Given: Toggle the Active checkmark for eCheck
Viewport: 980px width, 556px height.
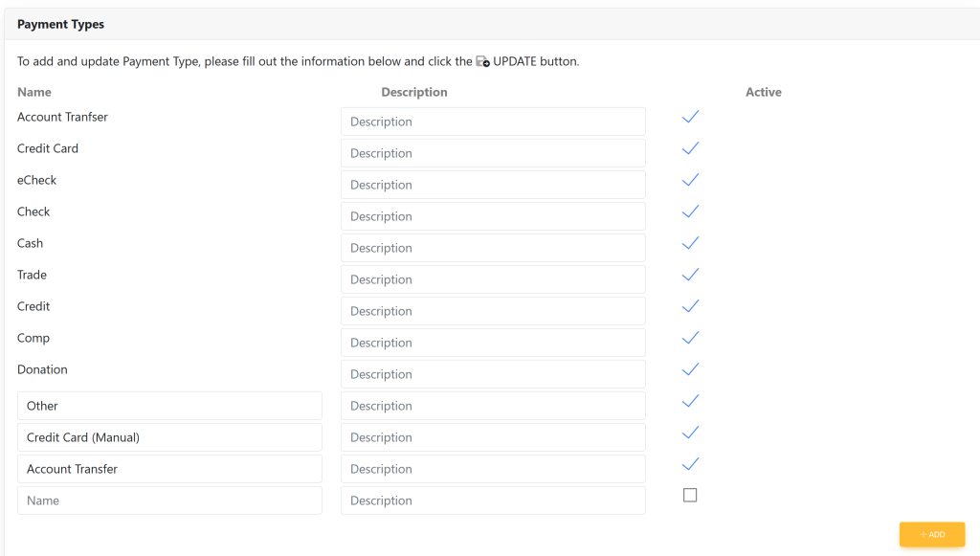Looking at the screenshot, I should 690,180.
